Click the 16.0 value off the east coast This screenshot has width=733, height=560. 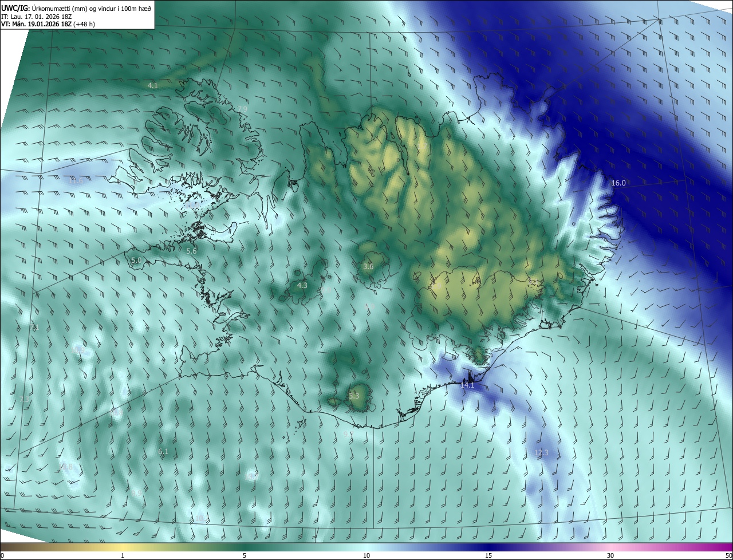coord(618,183)
